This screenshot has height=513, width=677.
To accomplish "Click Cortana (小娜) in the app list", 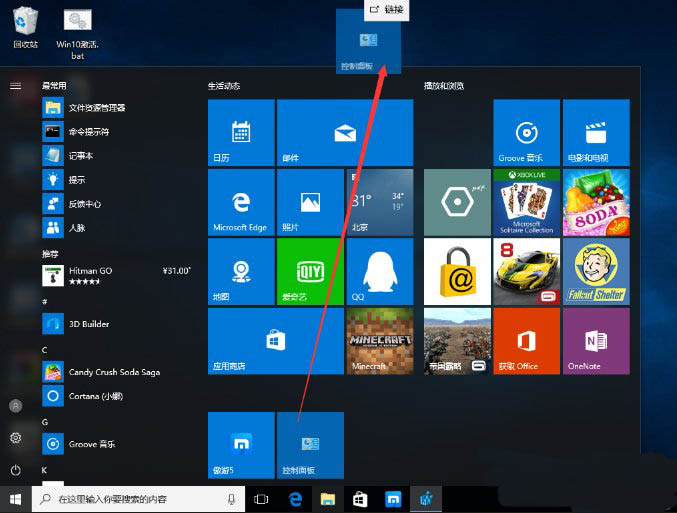I will (95, 396).
